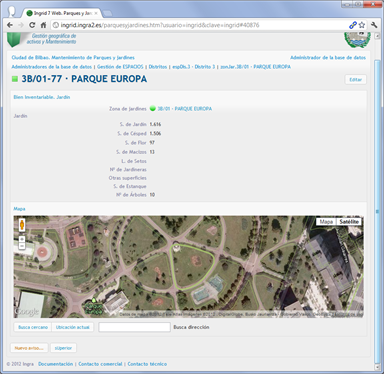
Task: Zoom in on the map
Action: click(x=22, y=239)
